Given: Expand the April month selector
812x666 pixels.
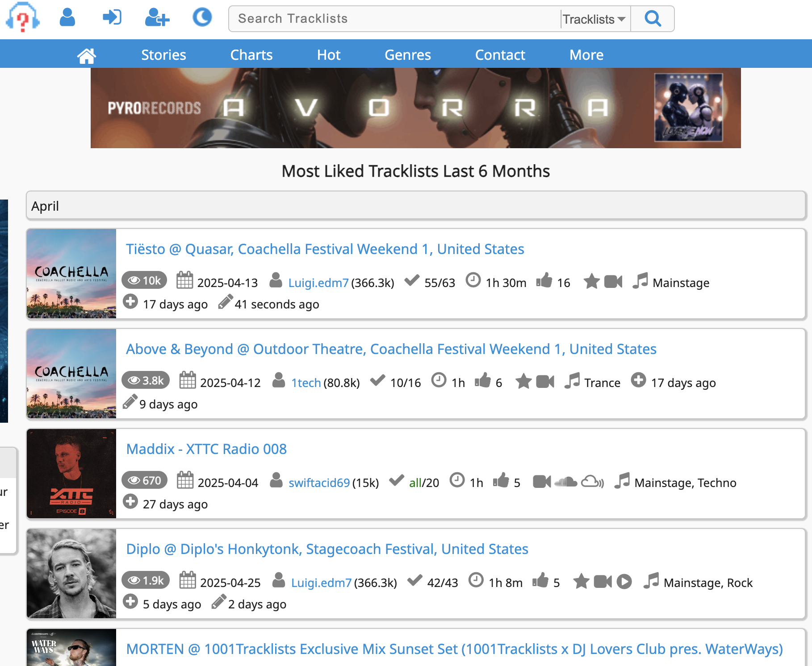Looking at the screenshot, I should point(415,206).
